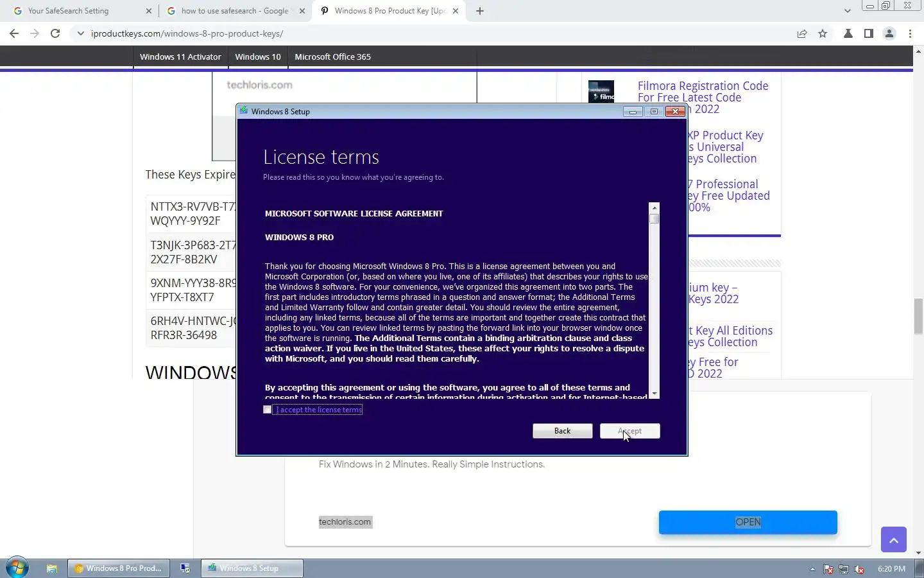Open the 'XP Product Key' sidebar link
This screenshot has width=924, height=578.
click(x=726, y=147)
